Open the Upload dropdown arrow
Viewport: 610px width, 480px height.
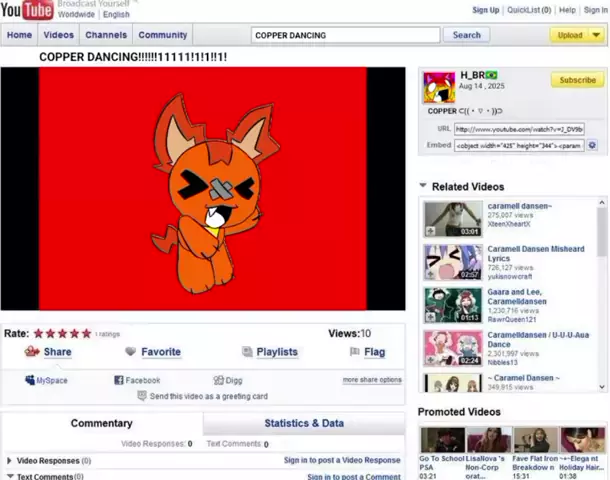[595, 35]
